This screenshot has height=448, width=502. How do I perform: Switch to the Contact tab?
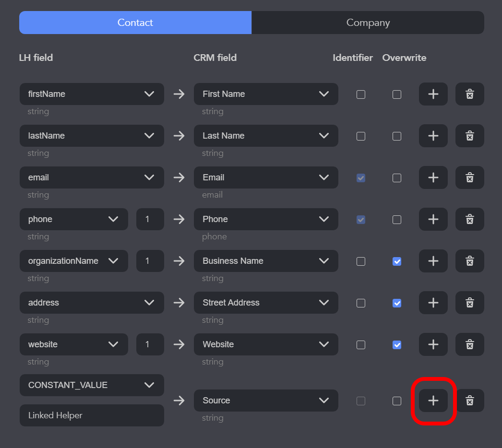click(135, 23)
